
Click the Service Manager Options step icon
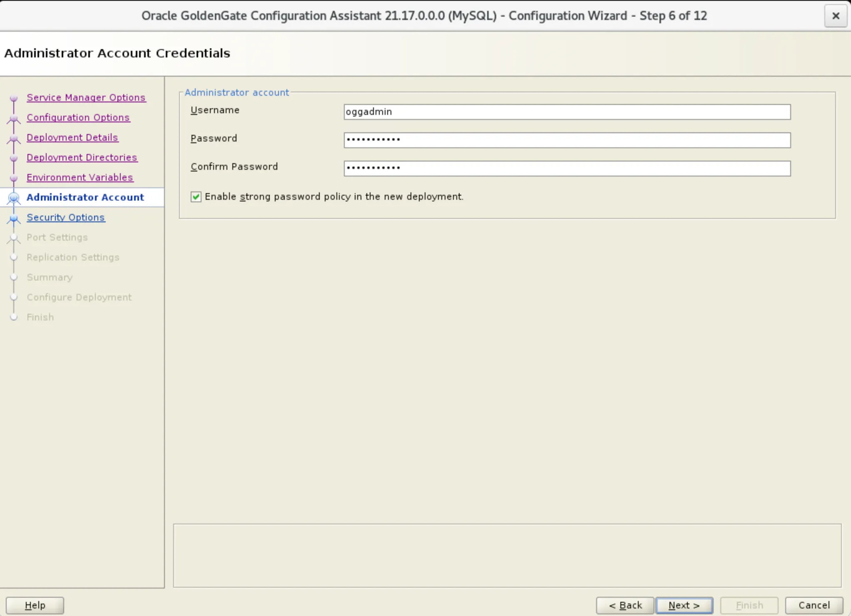(13, 97)
